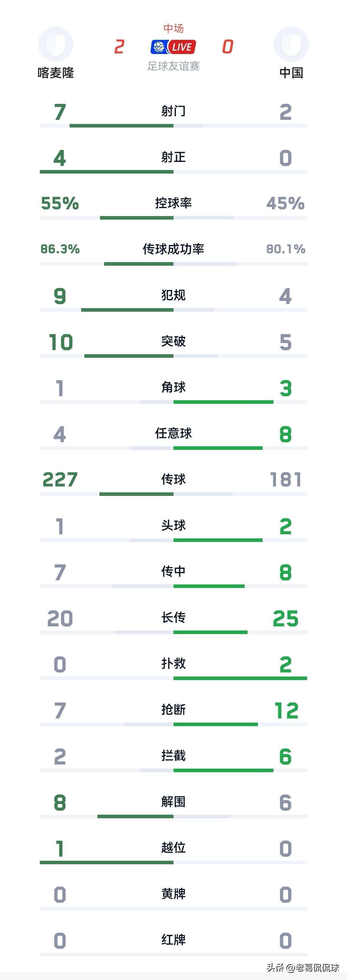Click the soccer ball logo beside LIVE

pos(159,47)
